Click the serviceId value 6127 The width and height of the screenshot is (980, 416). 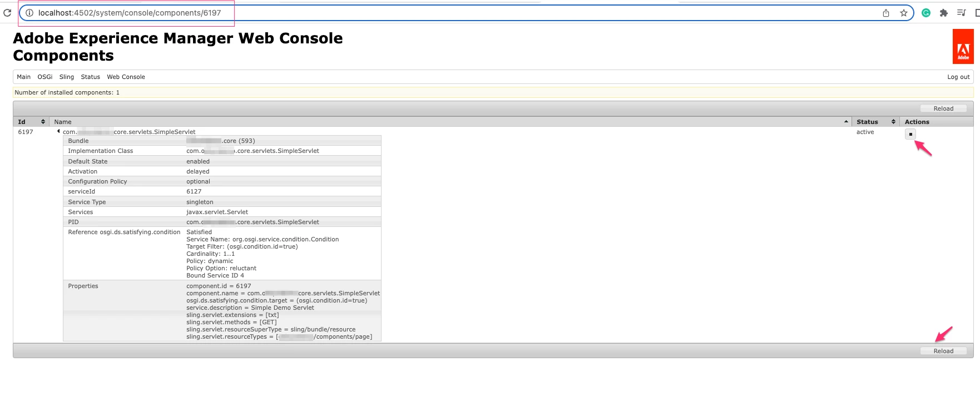tap(194, 191)
